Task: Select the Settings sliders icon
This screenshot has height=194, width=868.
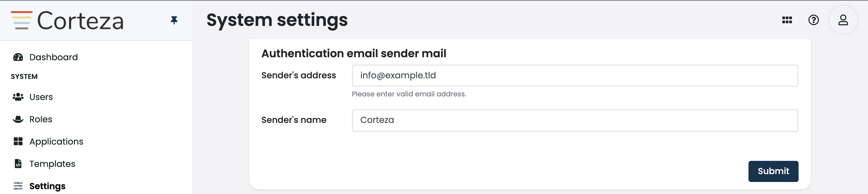Action: point(18,186)
